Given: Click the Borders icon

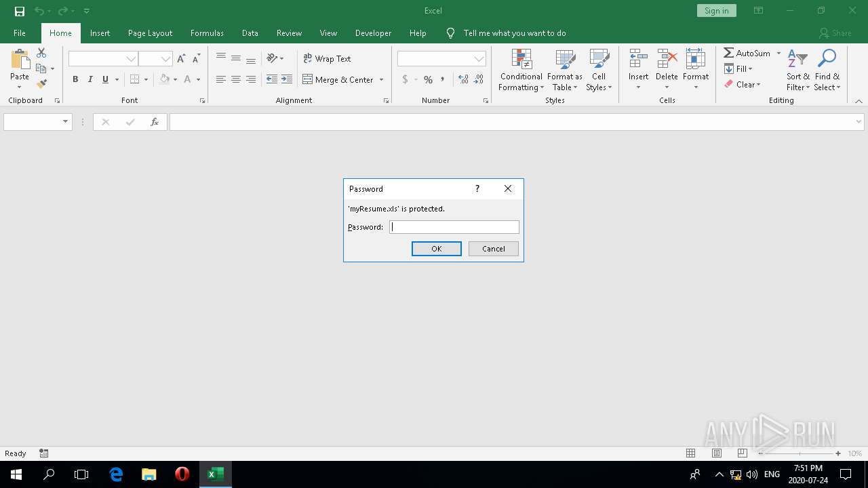Looking at the screenshot, I should pyautogui.click(x=134, y=79).
